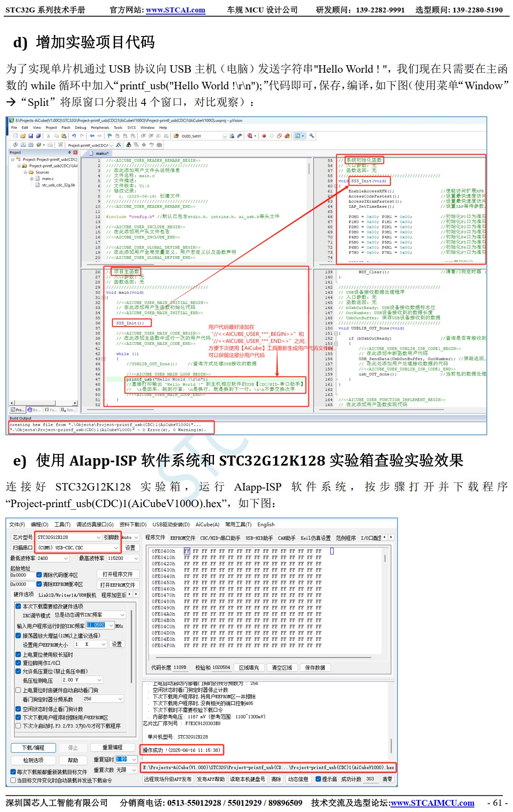Insert a breakpoint using the red dot icon
Viewport: 513px width, 812px height.
[264, 136]
